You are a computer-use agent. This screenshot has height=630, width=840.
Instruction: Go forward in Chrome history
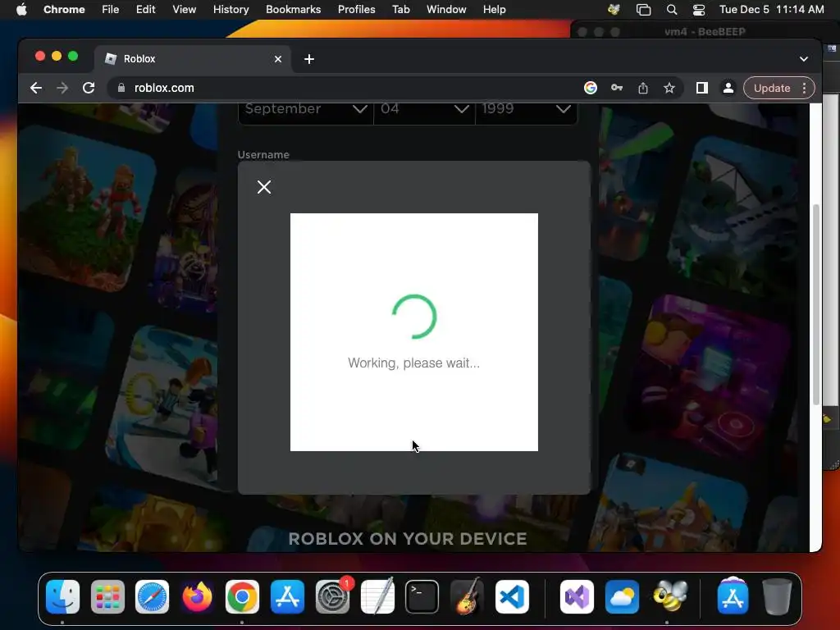(x=62, y=88)
